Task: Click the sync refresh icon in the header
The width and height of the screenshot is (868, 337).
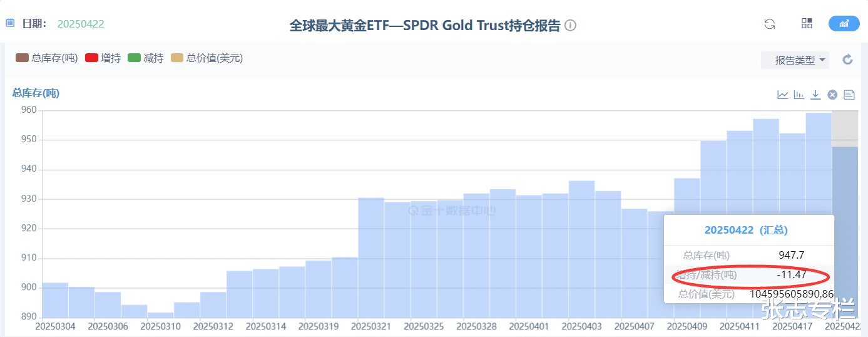Action: tap(770, 24)
